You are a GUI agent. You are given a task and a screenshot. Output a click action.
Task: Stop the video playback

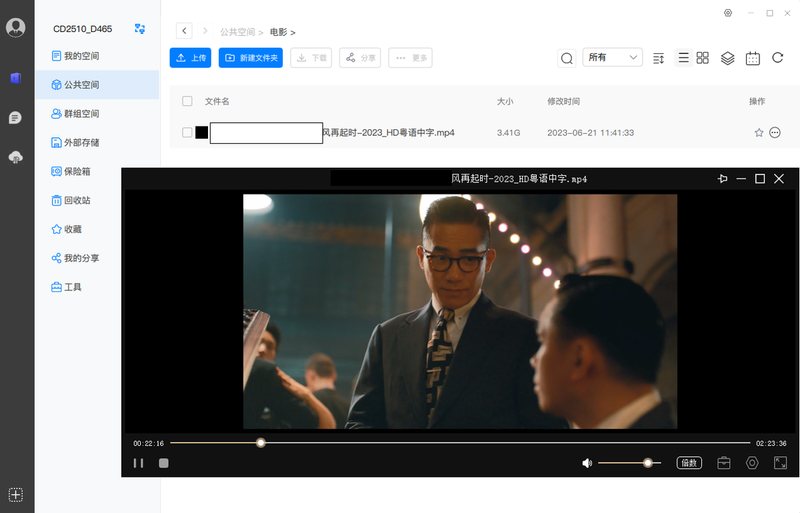163,463
